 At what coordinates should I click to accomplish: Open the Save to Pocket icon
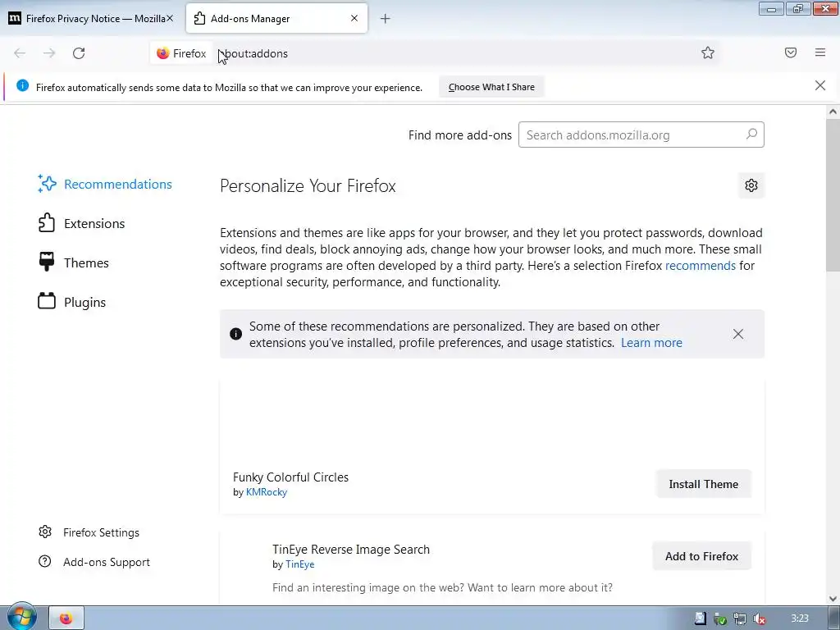tap(791, 52)
